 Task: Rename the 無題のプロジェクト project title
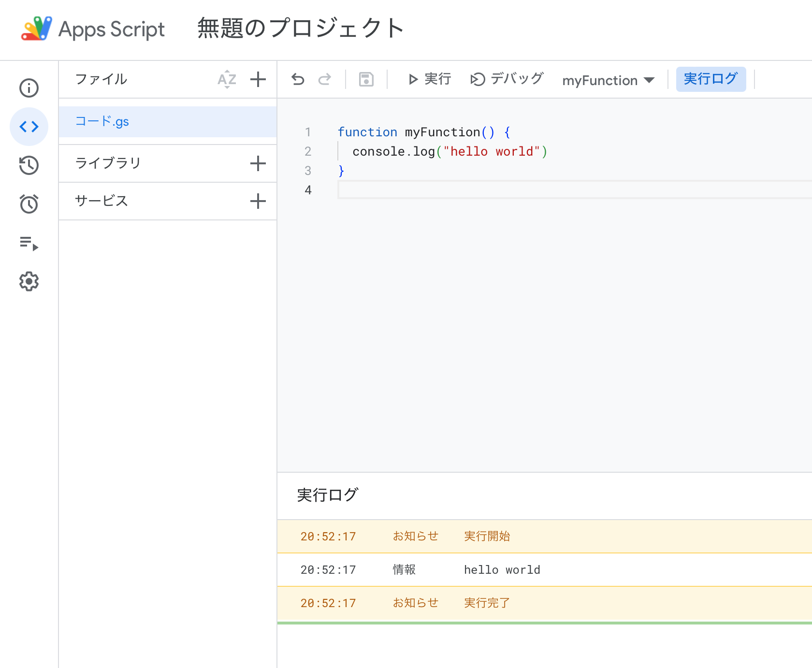[x=299, y=29]
